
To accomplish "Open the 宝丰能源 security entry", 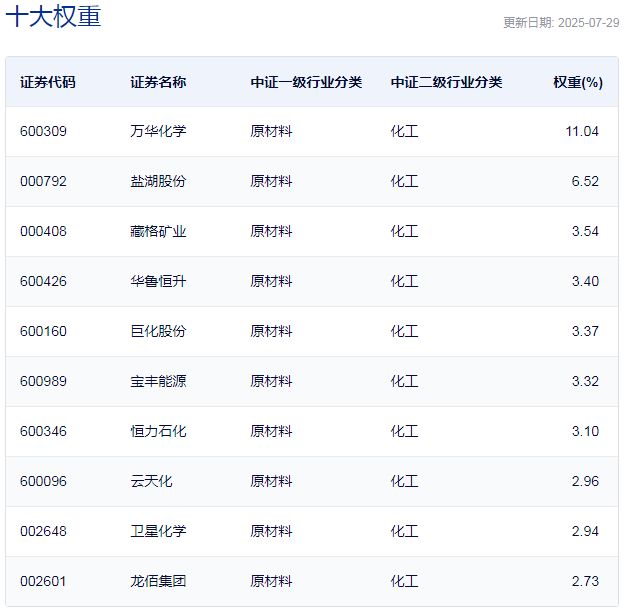I will point(158,381).
